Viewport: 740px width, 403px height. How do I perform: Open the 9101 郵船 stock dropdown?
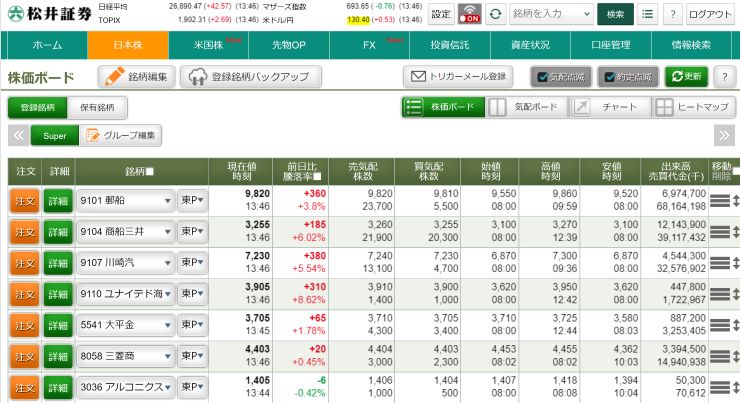pyautogui.click(x=126, y=201)
